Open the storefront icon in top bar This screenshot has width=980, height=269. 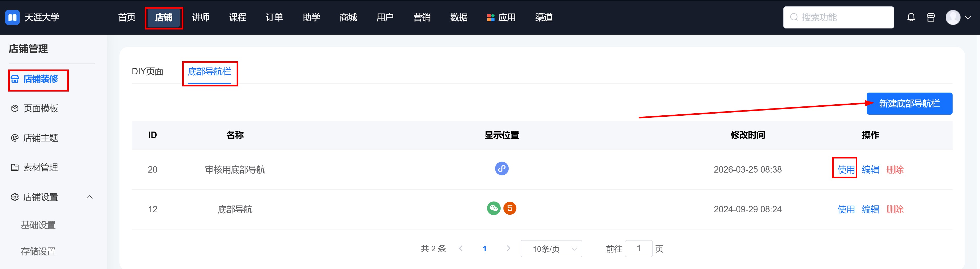point(931,17)
